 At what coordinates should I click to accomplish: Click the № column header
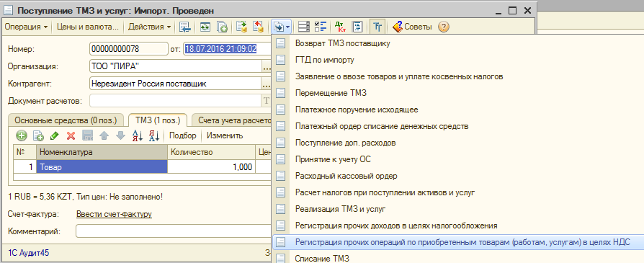(x=24, y=153)
